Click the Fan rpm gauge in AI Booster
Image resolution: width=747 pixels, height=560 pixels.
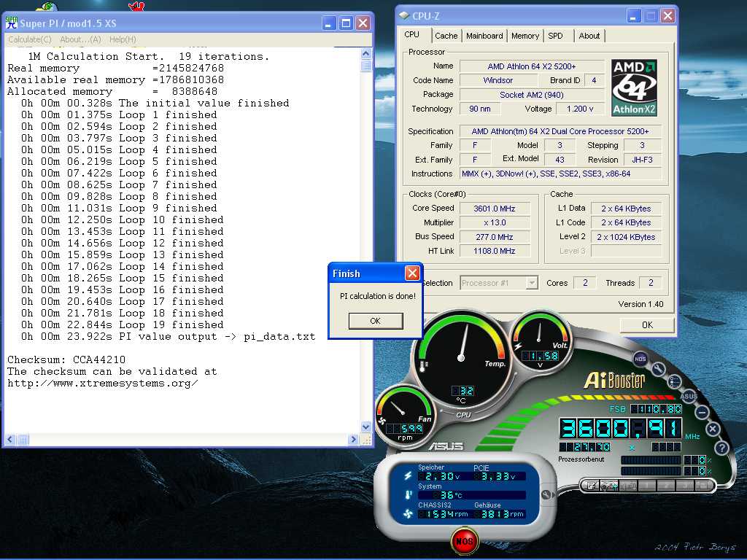click(x=404, y=416)
